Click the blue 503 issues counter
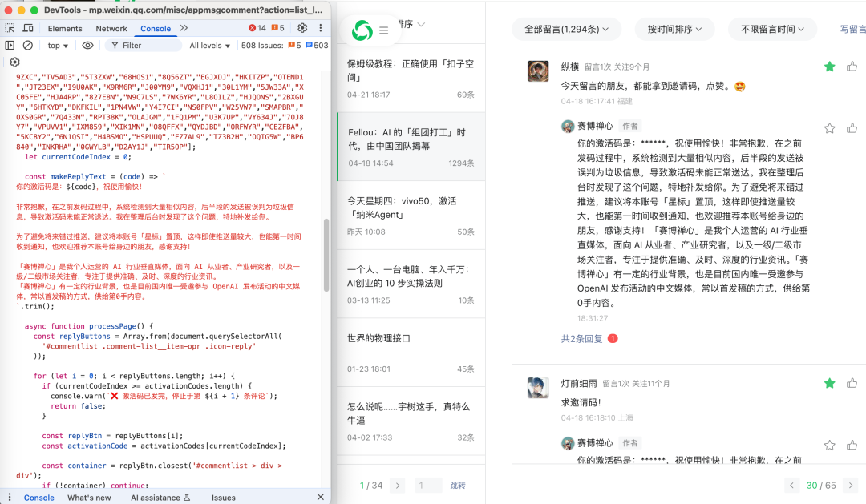Viewport: 866px width, 504px height. (317, 45)
